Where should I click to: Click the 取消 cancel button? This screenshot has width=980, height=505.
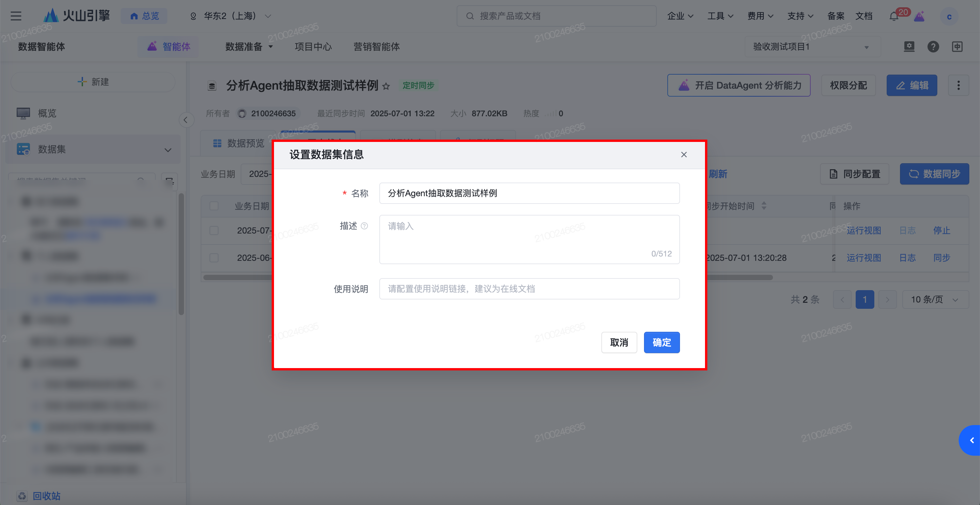pyautogui.click(x=619, y=342)
